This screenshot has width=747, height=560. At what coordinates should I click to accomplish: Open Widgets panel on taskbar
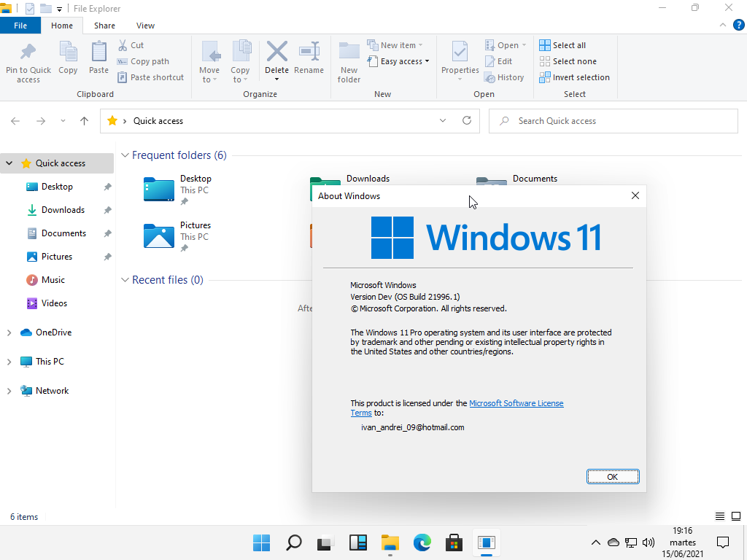click(358, 542)
